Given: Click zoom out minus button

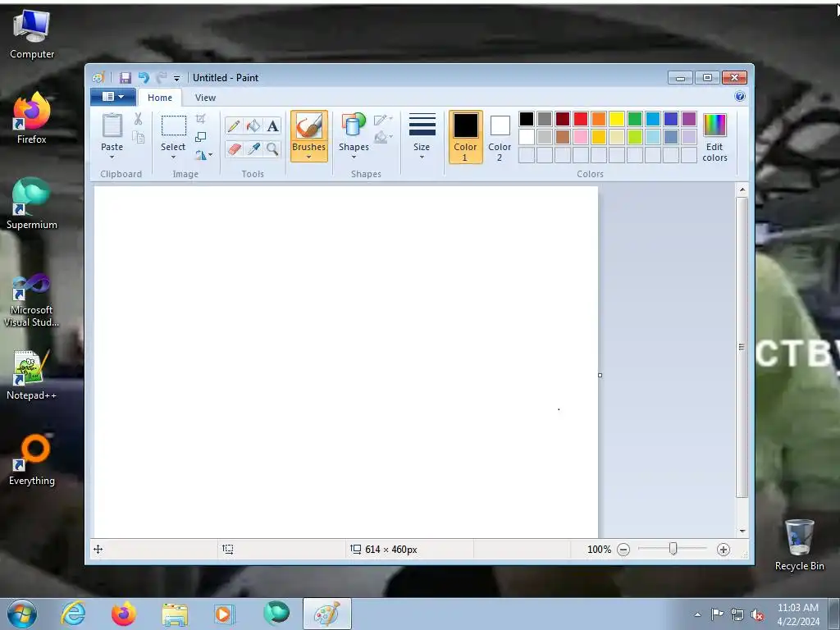Looking at the screenshot, I should (623, 550).
